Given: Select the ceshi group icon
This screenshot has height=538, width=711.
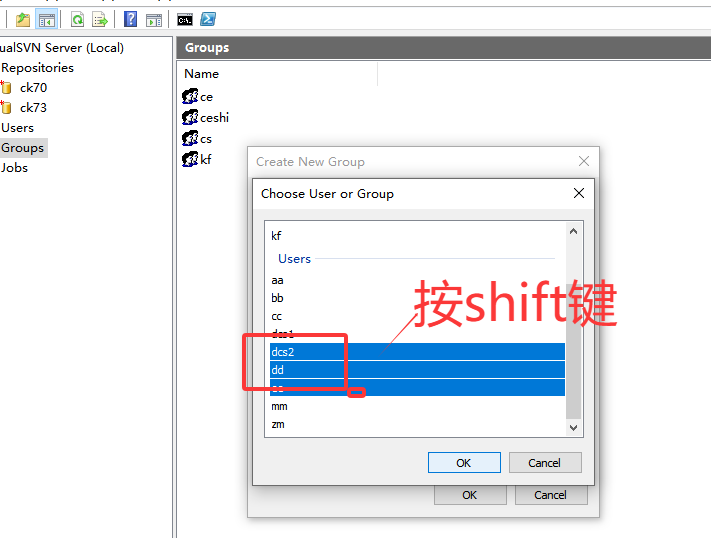Looking at the screenshot, I should click(190, 117).
